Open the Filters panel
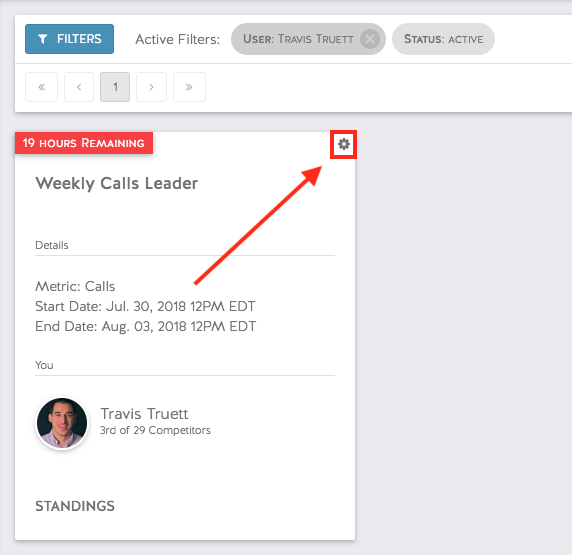 69,39
